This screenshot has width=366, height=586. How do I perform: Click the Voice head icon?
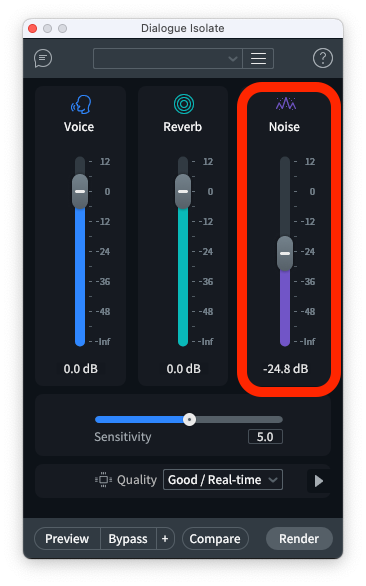(x=81, y=104)
